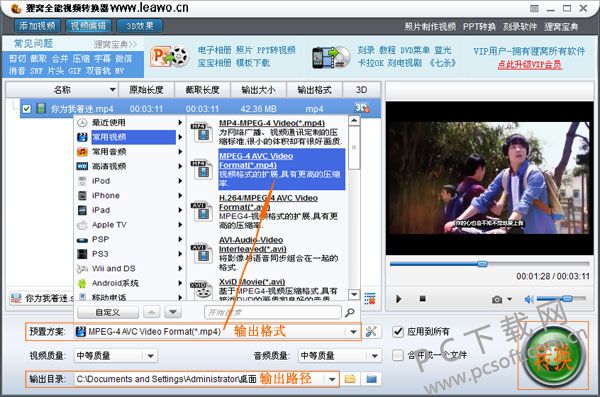Image resolution: width=600 pixels, height=397 pixels.
Task: Open the 3D效果 effects button
Action: pos(140,26)
